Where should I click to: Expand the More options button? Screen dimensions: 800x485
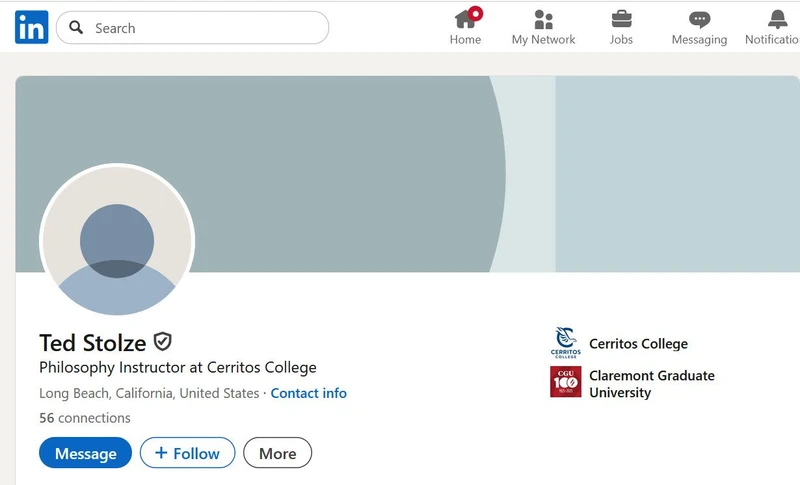(x=278, y=453)
